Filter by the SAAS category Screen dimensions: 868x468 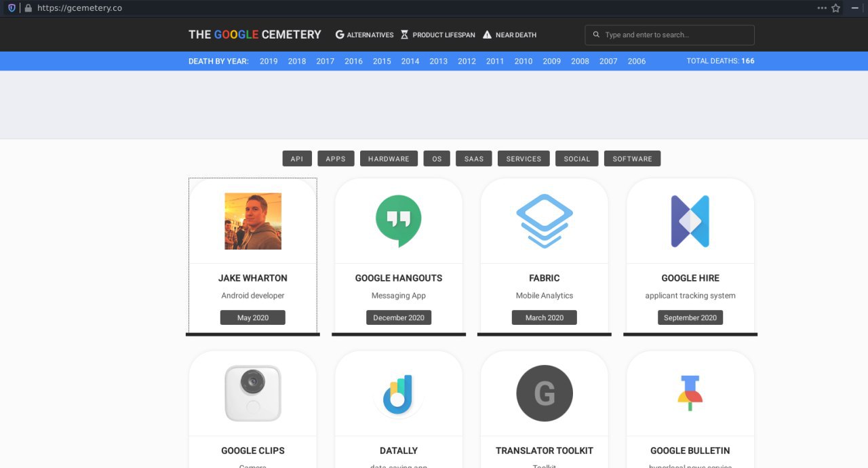tap(474, 159)
